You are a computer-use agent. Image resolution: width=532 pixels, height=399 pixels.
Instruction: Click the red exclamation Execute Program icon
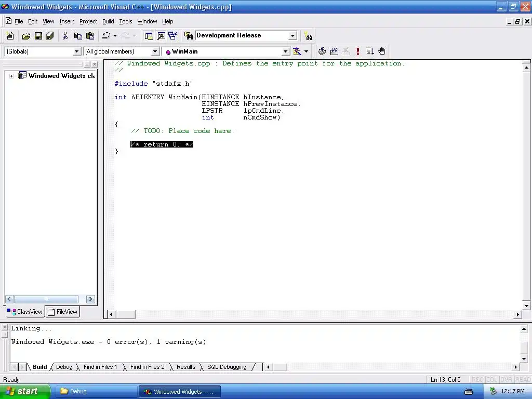click(x=357, y=51)
